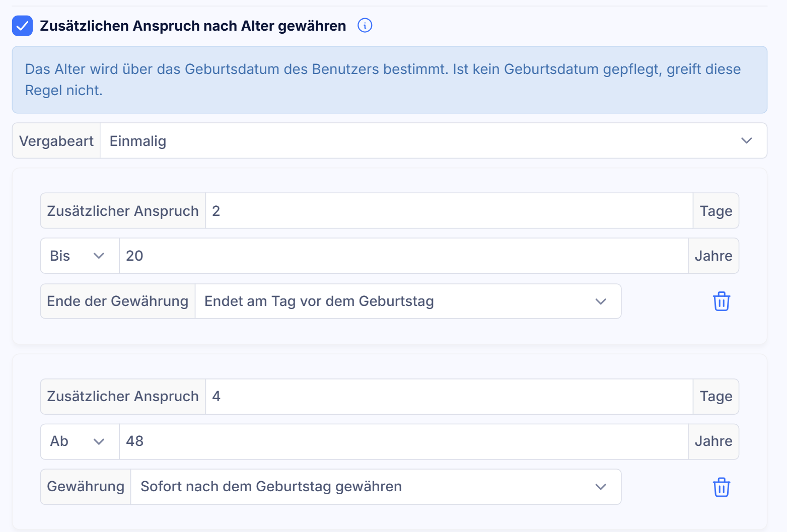Viewport: 787px width, 532px height.
Task: Click 'Tage' suffix next to value 4
Action: (716, 397)
